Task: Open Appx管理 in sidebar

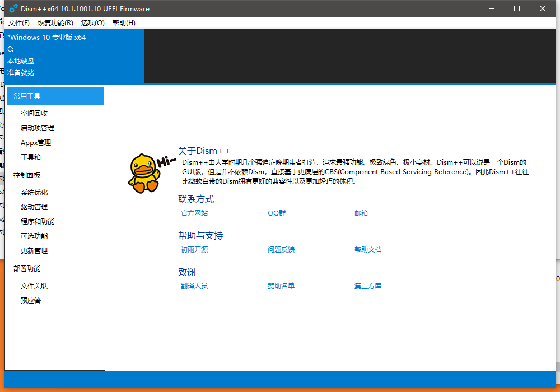Action: point(36,143)
